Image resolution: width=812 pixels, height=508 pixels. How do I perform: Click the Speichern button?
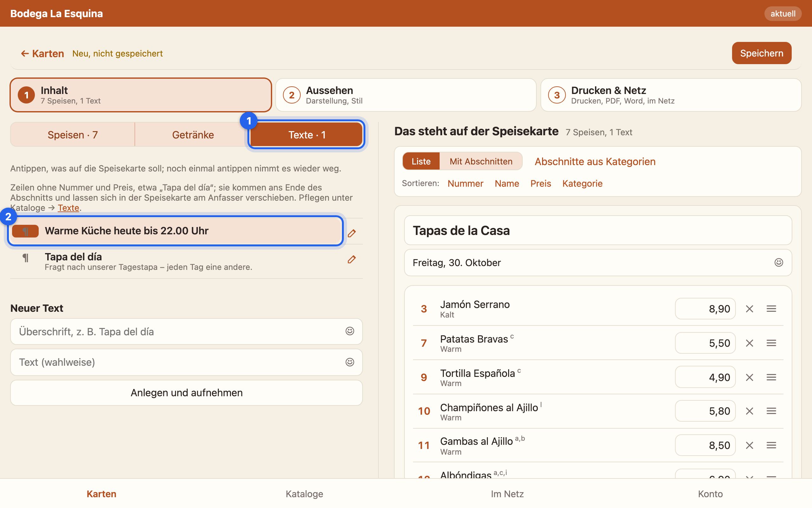[x=761, y=53]
